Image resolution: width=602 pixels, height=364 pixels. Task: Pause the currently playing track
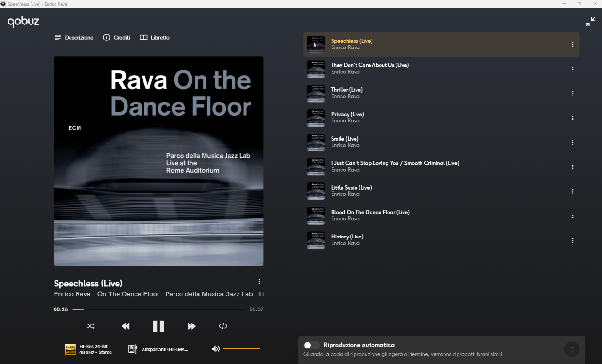click(158, 326)
